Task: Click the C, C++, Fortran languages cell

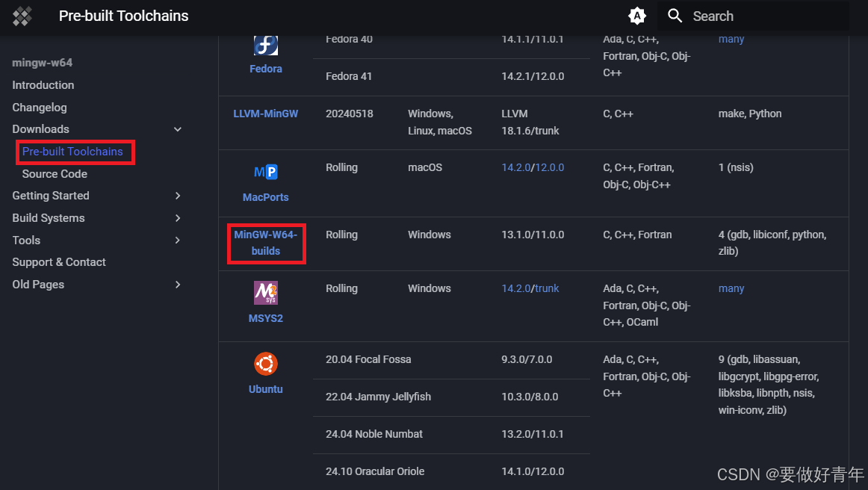Action: click(637, 235)
